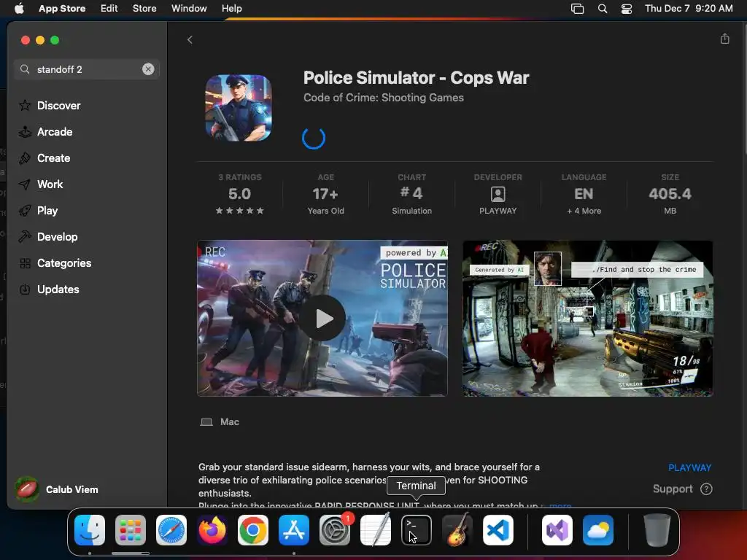Click the Code of Crime subtitle text
This screenshot has width=747, height=560.
(x=384, y=98)
